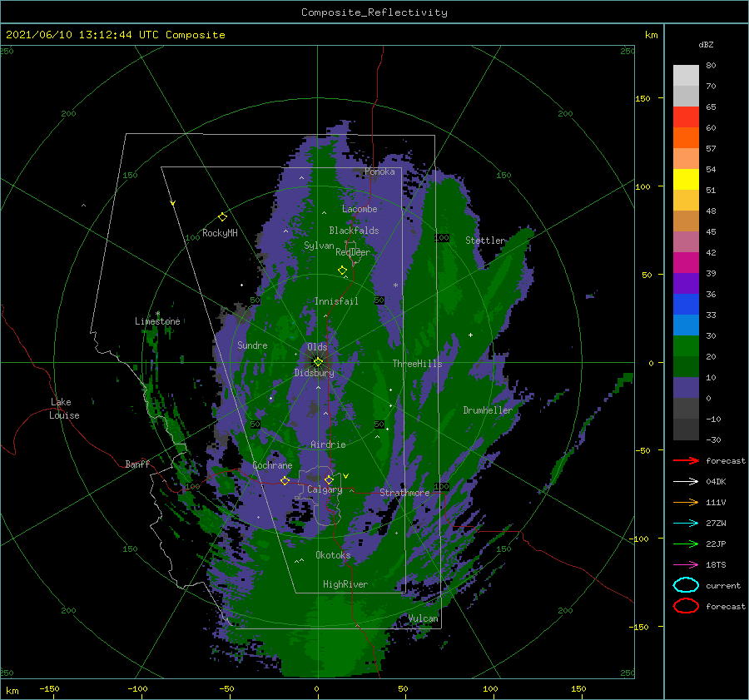Screen dimensions: 749x700
Task: Click the red forecast ellipse icon
Action: 686,606
